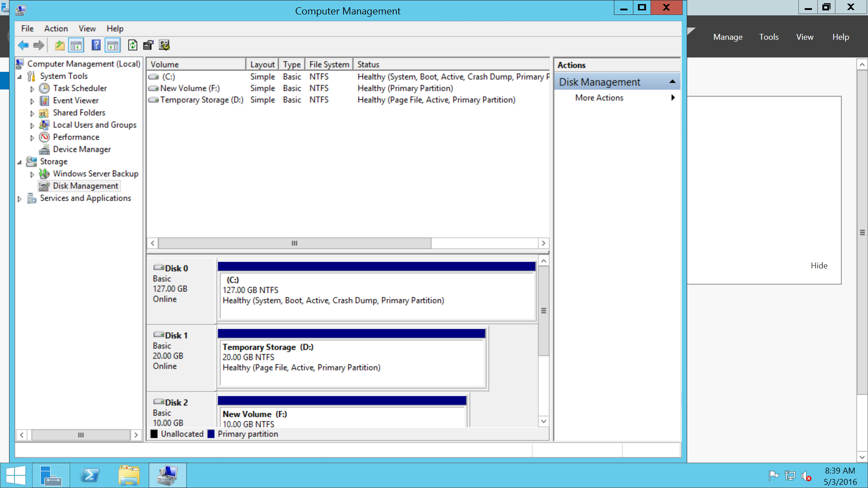Open Server Manager from the taskbar

coord(51,475)
